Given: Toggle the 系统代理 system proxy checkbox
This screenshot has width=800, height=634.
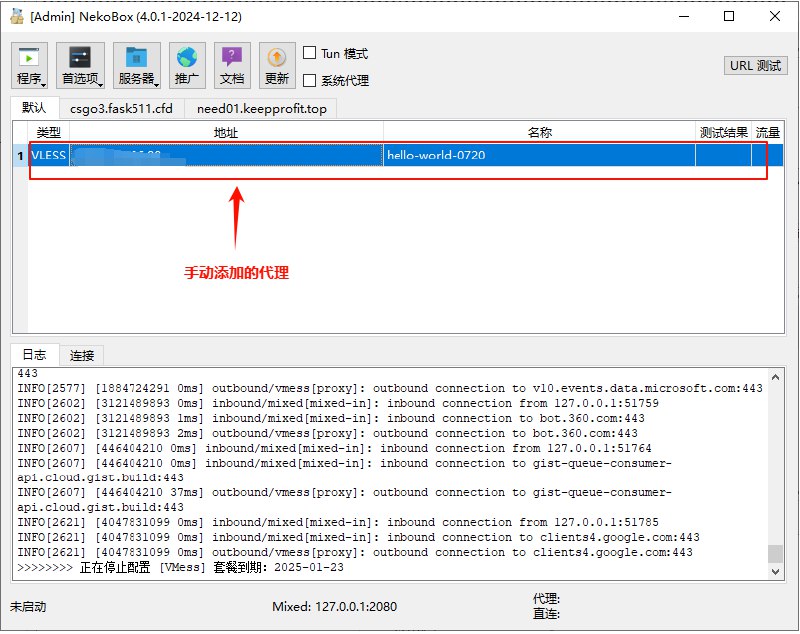Looking at the screenshot, I should point(310,81).
